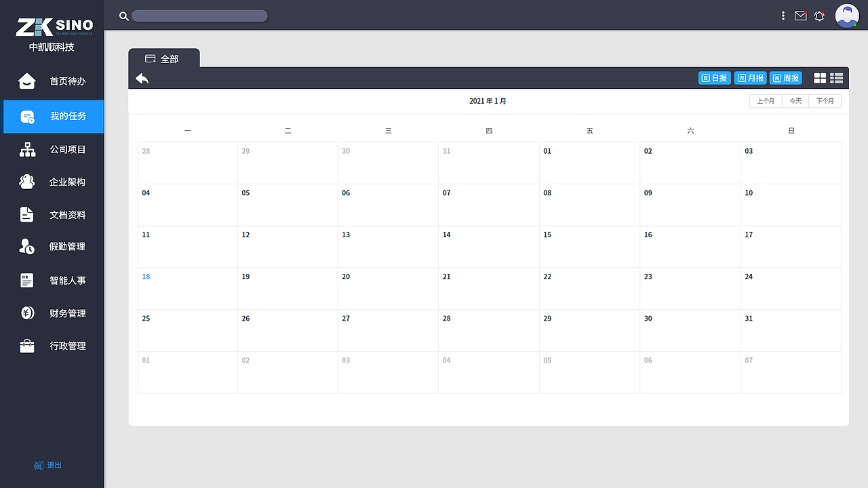Open 企业架构 people icon
The image size is (868, 488).
tap(27, 182)
